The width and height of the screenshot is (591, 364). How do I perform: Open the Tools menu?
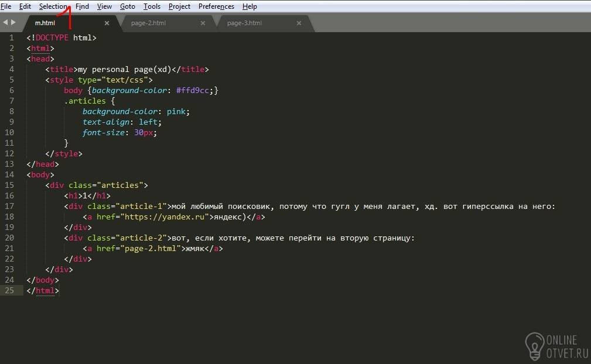(x=152, y=6)
